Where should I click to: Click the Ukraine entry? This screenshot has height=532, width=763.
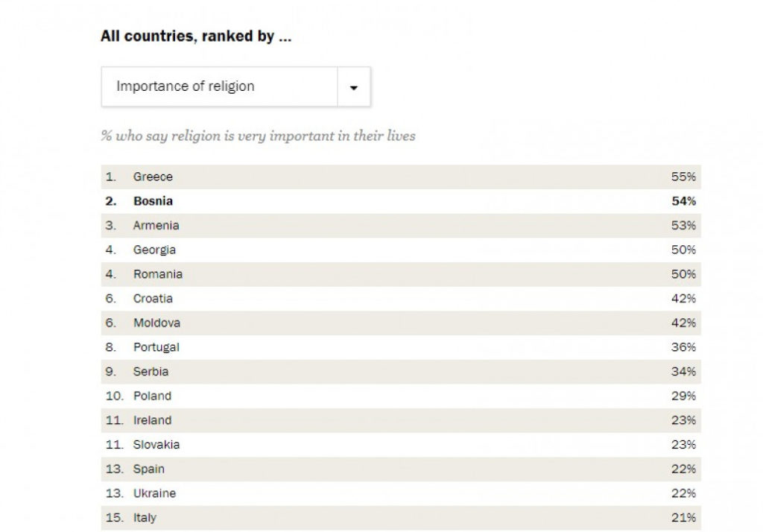tap(154, 493)
